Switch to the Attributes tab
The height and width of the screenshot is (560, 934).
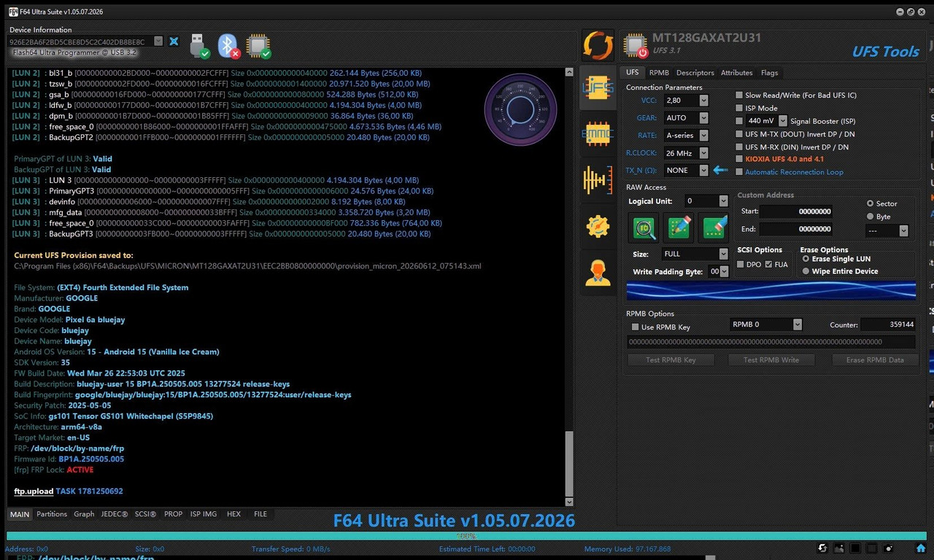coord(737,73)
